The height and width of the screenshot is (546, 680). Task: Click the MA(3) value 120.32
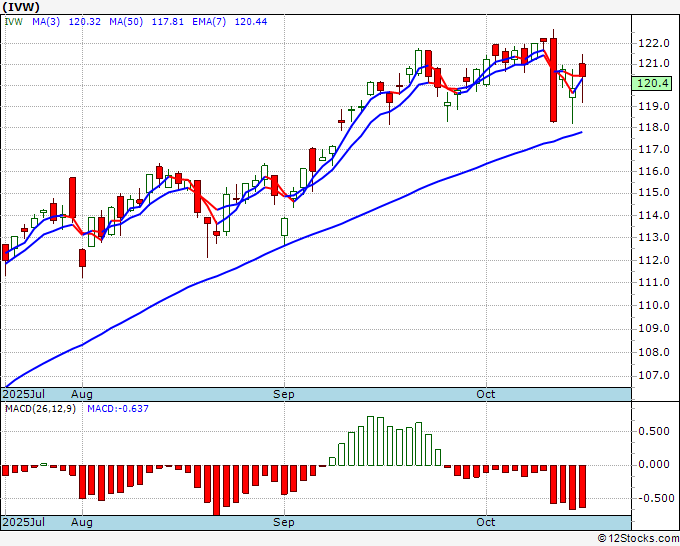point(85,22)
